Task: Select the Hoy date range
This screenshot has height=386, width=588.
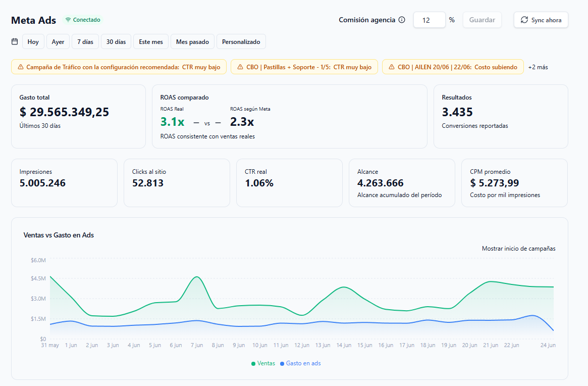Action: tap(33, 41)
